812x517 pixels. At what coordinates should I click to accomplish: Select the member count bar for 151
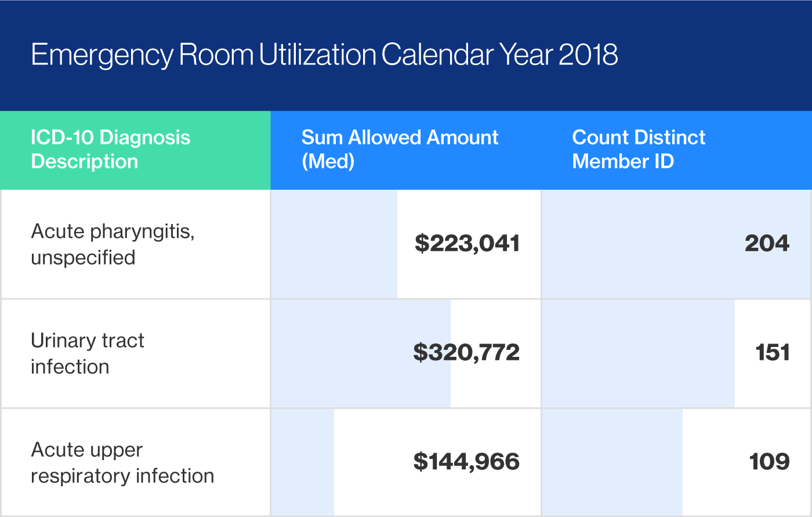[638, 353]
